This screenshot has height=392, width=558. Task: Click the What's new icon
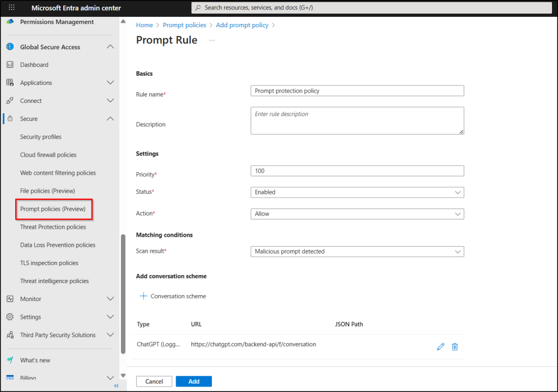click(x=10, y=360)
